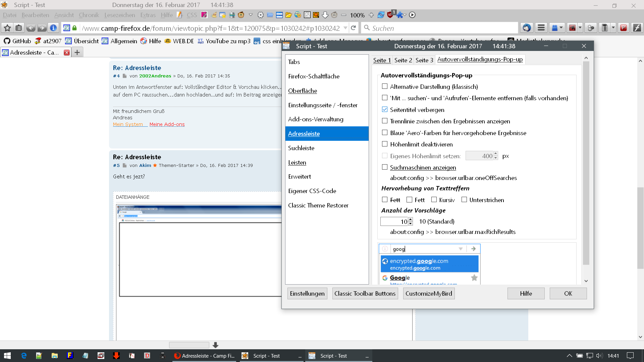Enable Höhenlimit deaktivieren checkbox
The height and width of the screenshot is (362, 644).
385,144
